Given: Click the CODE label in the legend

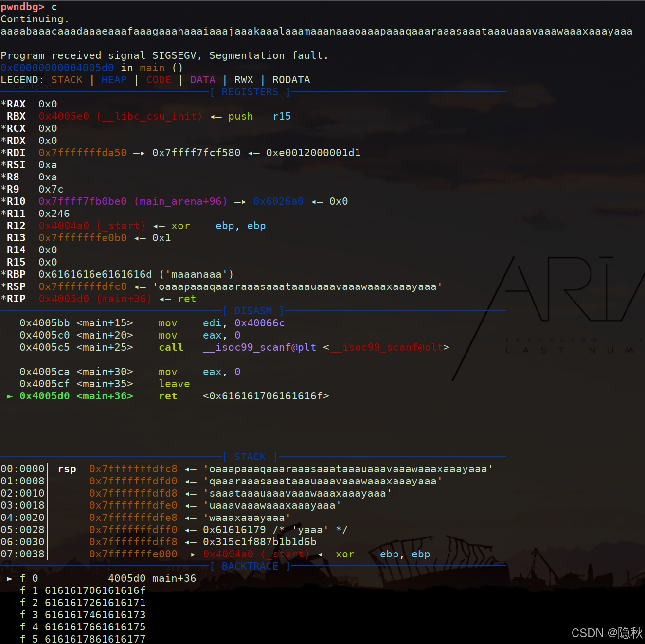Looking at the screenshot, I should tap(159, 80).
